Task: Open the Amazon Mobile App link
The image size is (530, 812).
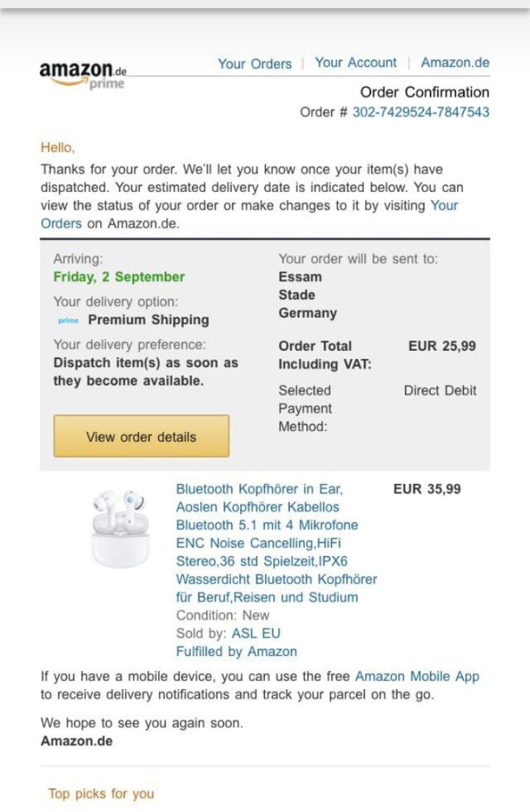Action: [x=417, y=677]
